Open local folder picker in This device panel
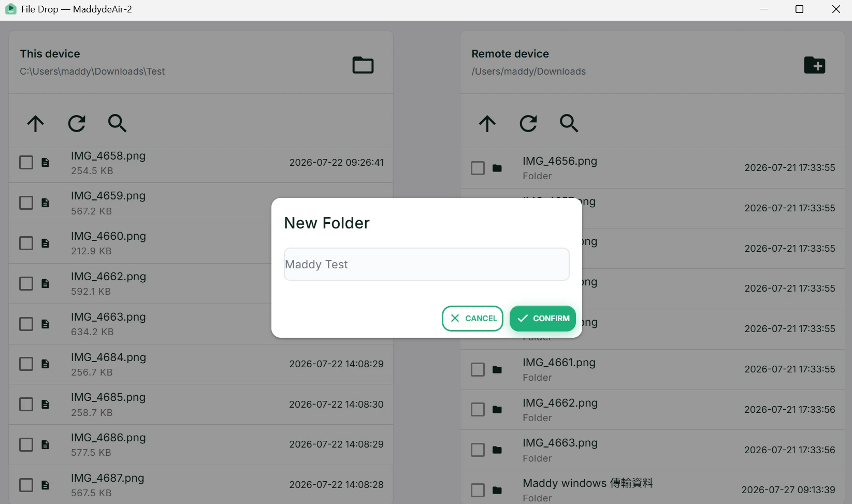852x504 pixels. [x=363, y=65]
